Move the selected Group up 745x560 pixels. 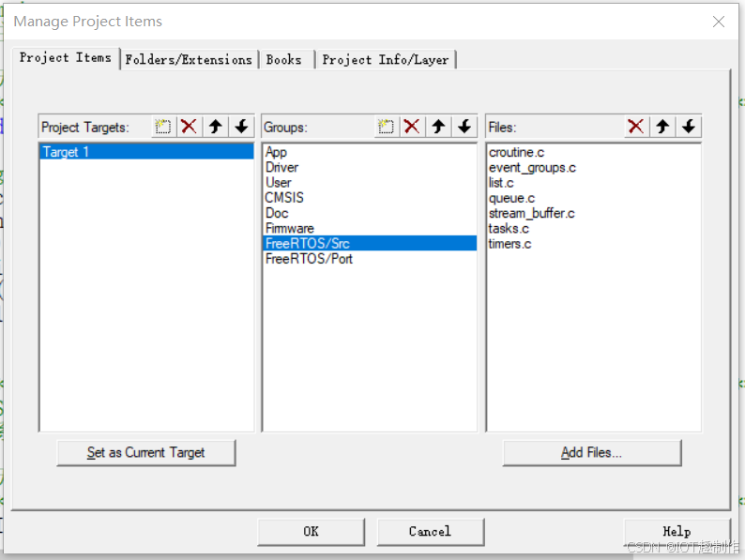click(438, 127)
